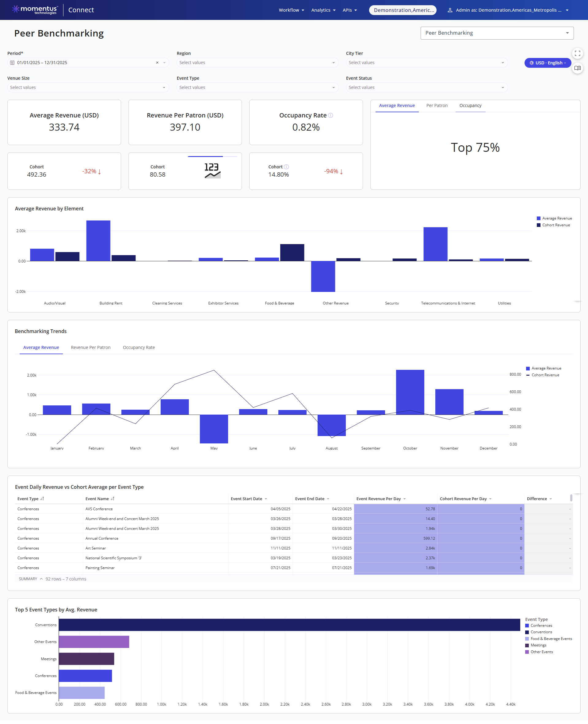This screenshot has width=588, height=724.
Task: Click the Building Rent average revenue bar
Action: click(98, 240)
